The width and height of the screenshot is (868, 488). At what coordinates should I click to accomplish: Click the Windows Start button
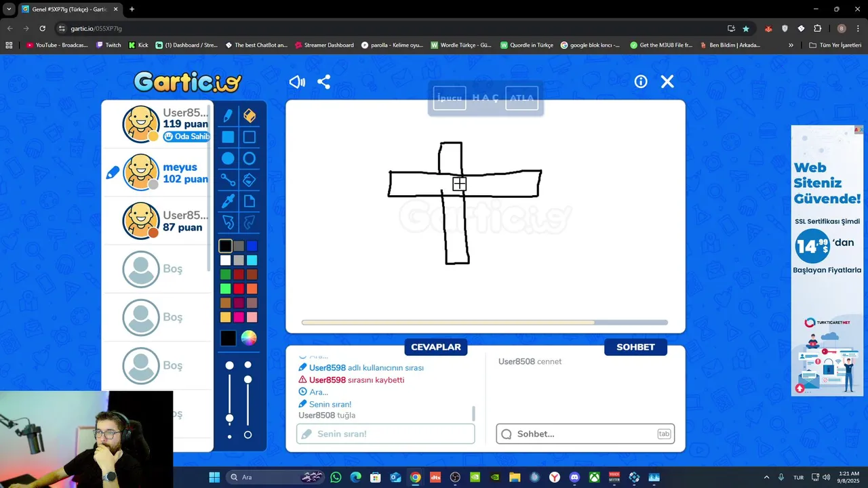(x=214, y=477)
